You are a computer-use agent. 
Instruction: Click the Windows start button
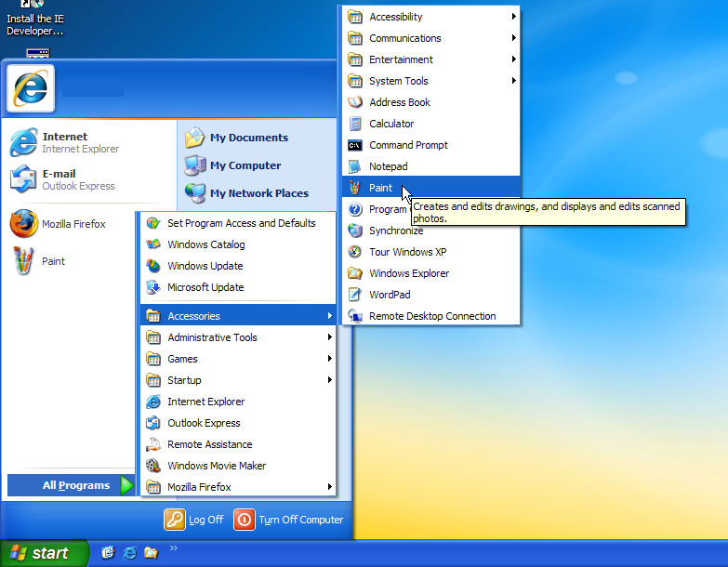pos(44,553)
